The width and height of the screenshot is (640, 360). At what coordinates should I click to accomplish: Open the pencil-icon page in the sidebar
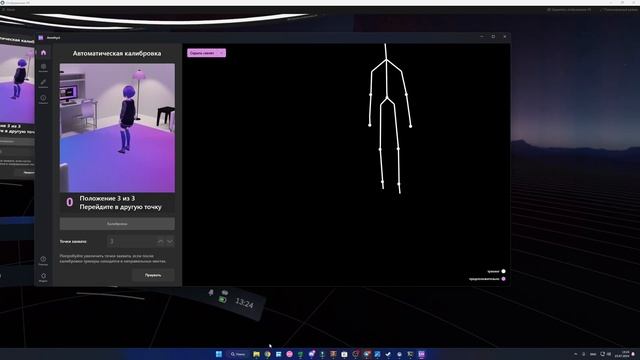(x=43, y=84)
